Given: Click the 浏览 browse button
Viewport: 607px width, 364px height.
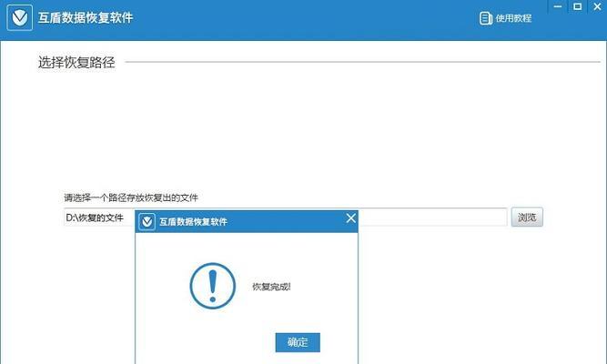Looking at the screenshot, I should (527, 217).
